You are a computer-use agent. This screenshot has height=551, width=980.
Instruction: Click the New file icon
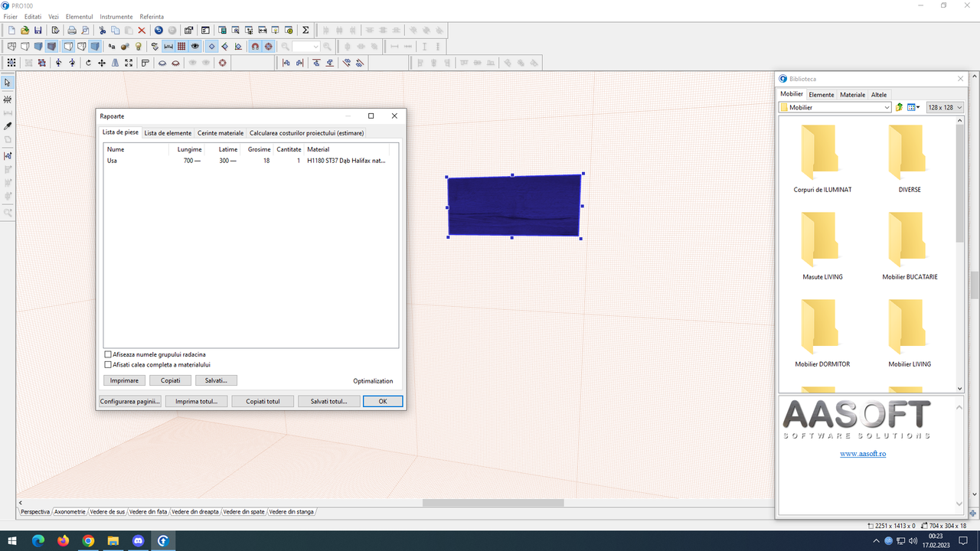(11, 31)
